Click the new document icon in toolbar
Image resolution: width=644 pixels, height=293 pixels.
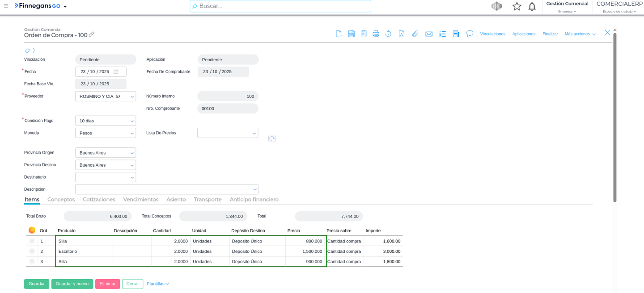click(x=339, y=34)
